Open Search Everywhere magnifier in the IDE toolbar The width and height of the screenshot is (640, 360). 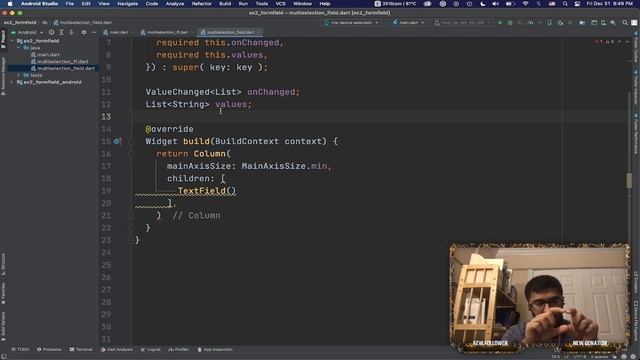(625, 23)
